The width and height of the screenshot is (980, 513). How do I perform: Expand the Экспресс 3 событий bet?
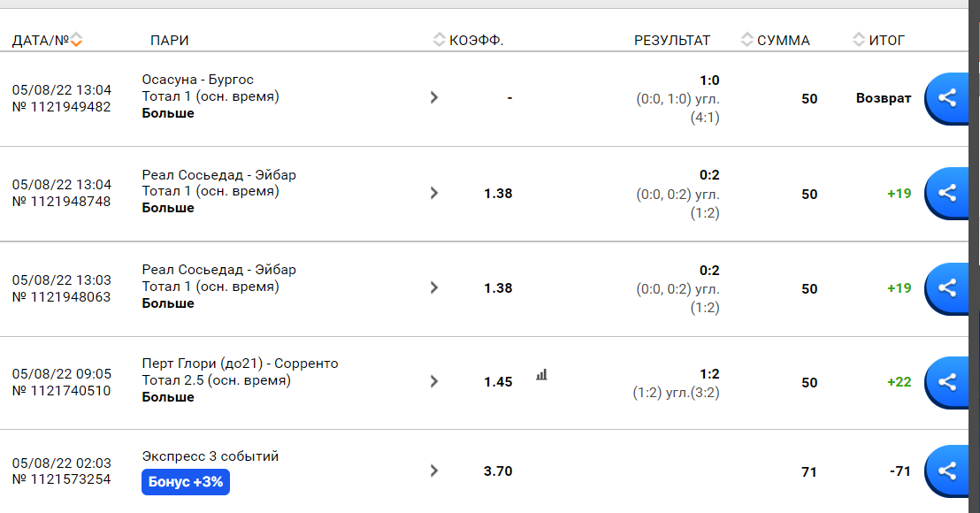point(433,471)
